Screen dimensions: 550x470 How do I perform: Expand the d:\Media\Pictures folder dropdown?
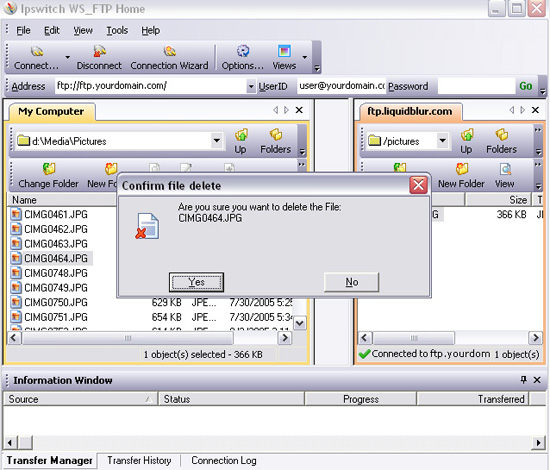[217, 141]
